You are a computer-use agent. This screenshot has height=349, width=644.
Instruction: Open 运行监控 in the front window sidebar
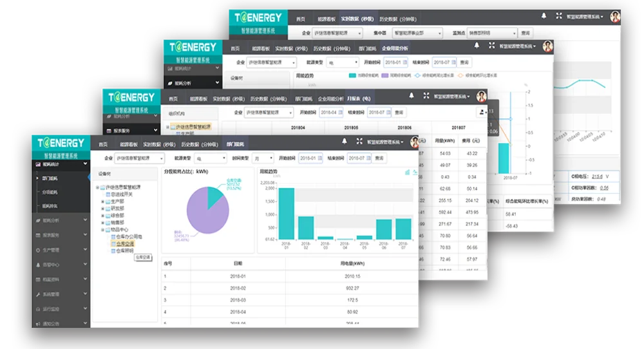click(61, 309)
